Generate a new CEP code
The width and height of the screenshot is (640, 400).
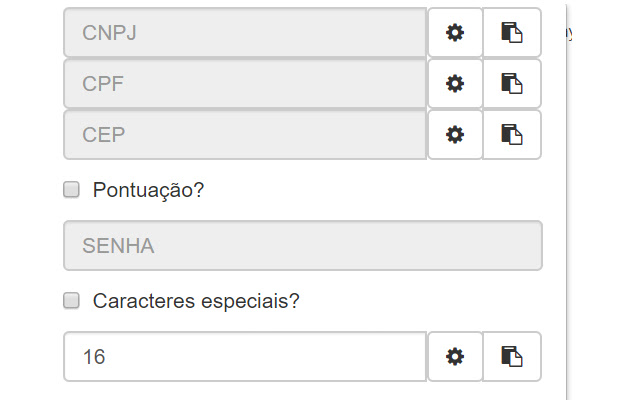coord(455,135)
